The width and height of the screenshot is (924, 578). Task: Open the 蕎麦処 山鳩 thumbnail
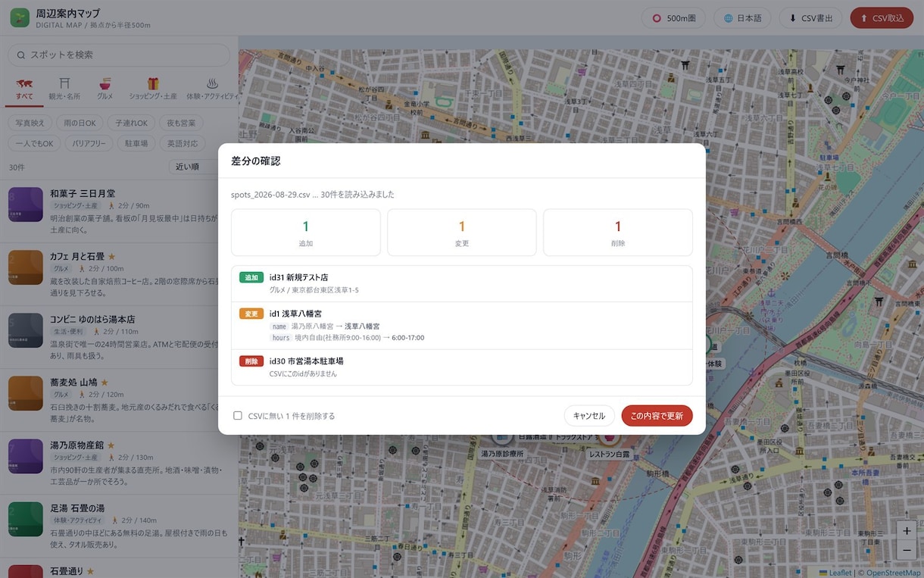pyautogui.click(x=25, y=394)
